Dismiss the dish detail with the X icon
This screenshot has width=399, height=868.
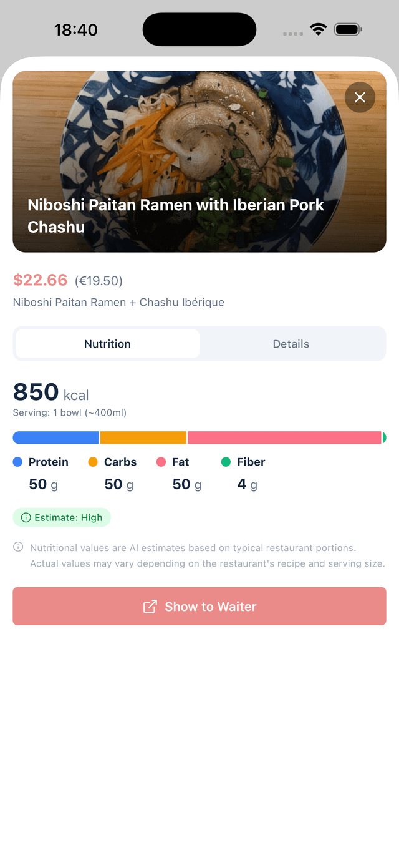[360, 97]
